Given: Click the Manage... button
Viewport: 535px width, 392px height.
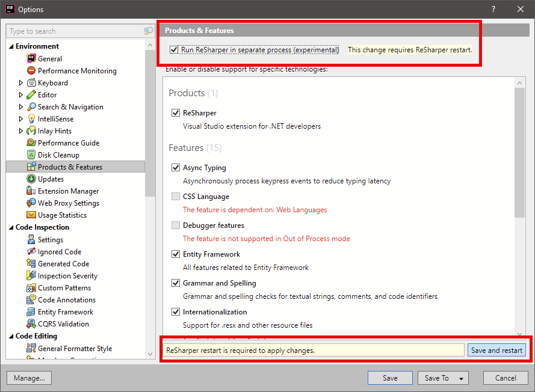Looking at the screenshot, I should (x=29, y=378).
